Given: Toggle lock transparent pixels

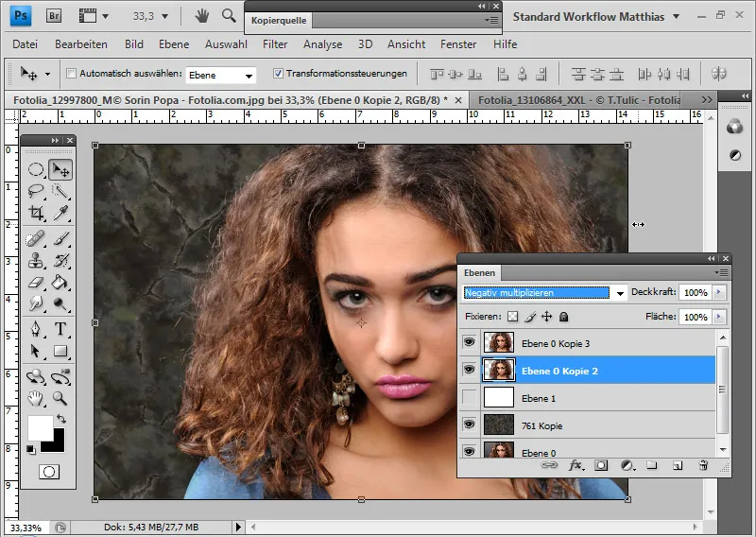Looking at the screenshot, I should pos(513,317).
